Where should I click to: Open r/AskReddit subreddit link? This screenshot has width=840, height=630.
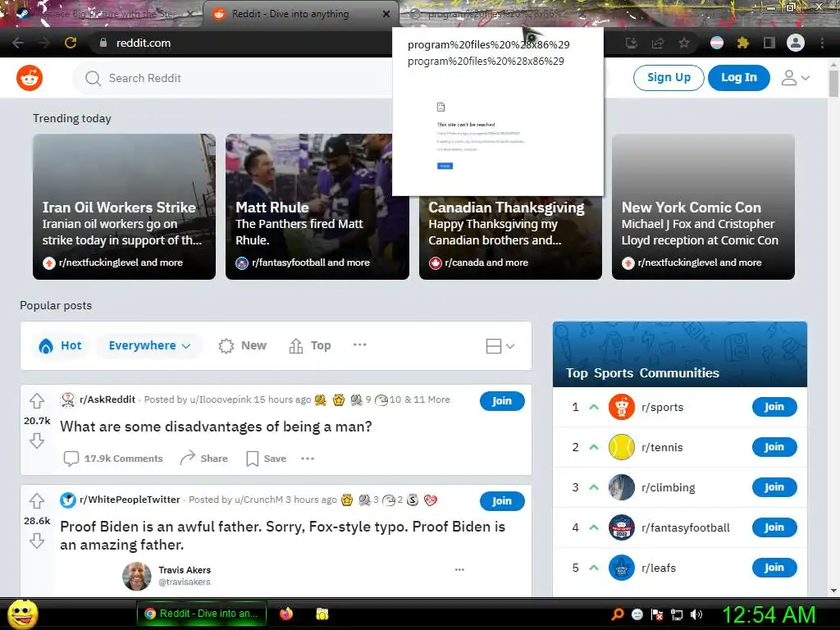pos(107,399)
